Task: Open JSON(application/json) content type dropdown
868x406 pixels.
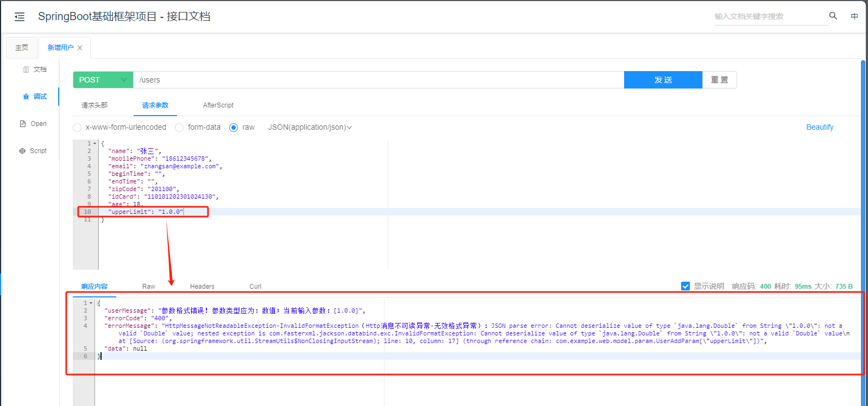Action: click(x=310, y=127)
